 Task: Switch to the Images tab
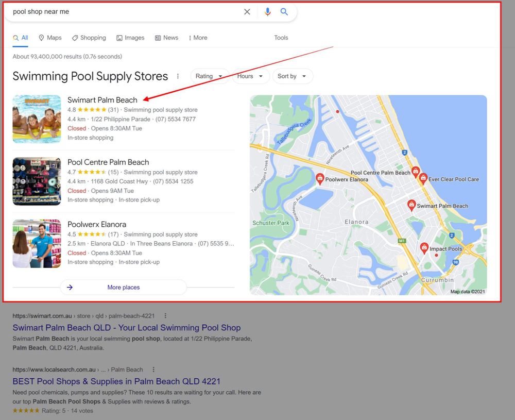[130, 38]
